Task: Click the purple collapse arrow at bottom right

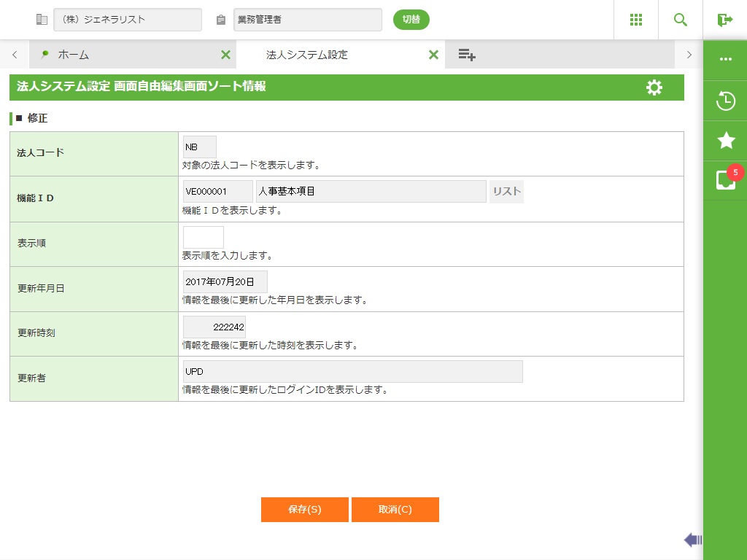Action: click(x=692, y=540)
